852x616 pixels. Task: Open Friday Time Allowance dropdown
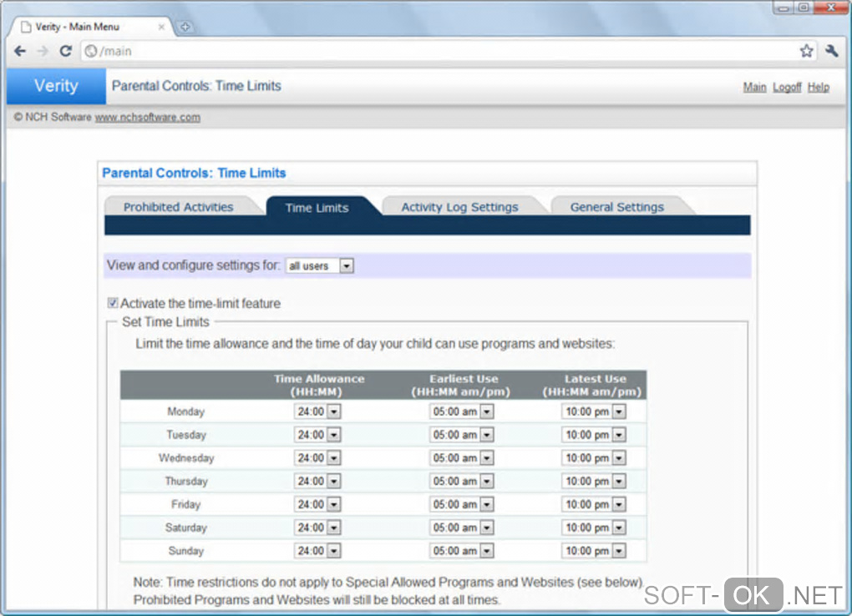pos(317,505)
